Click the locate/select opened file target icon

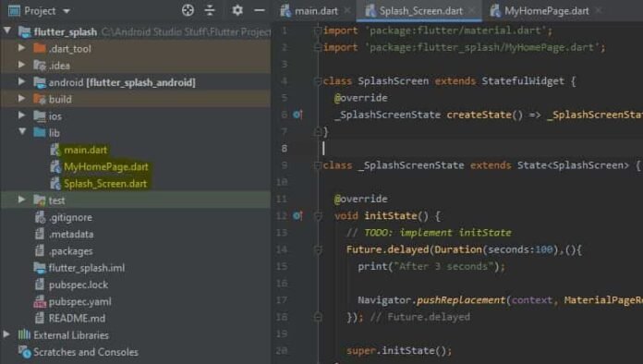coord(188,10)
